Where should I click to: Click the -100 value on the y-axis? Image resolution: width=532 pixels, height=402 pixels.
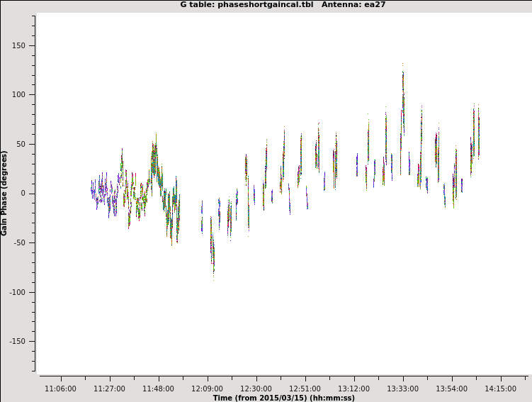(17, 292)
